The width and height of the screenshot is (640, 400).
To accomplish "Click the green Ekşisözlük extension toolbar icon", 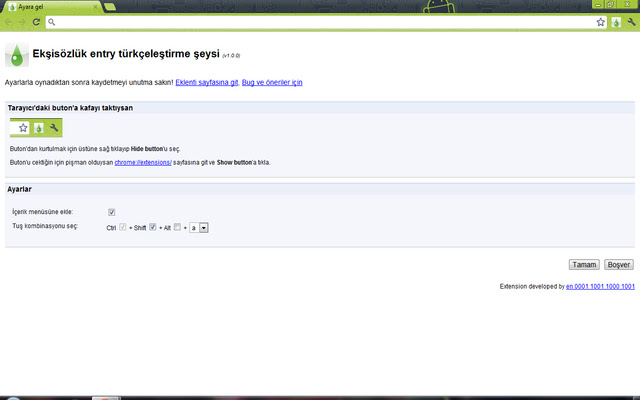I will [615, 21].
